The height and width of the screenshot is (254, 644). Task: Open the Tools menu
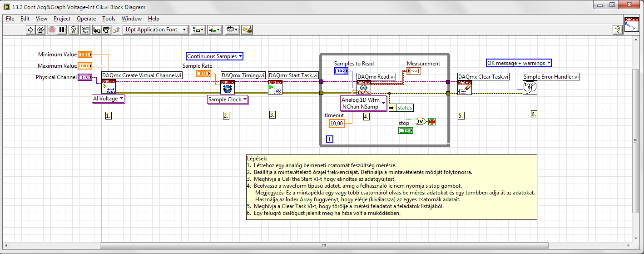pos(109,19)
